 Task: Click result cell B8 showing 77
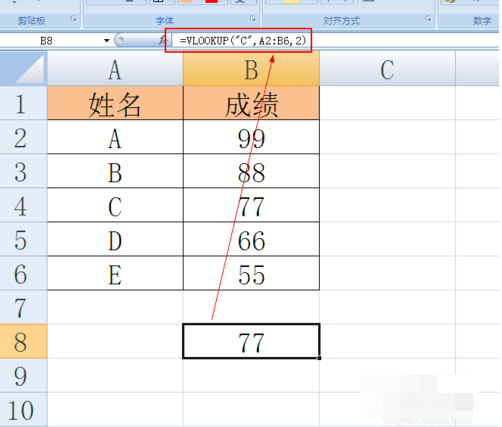(251, 341)
